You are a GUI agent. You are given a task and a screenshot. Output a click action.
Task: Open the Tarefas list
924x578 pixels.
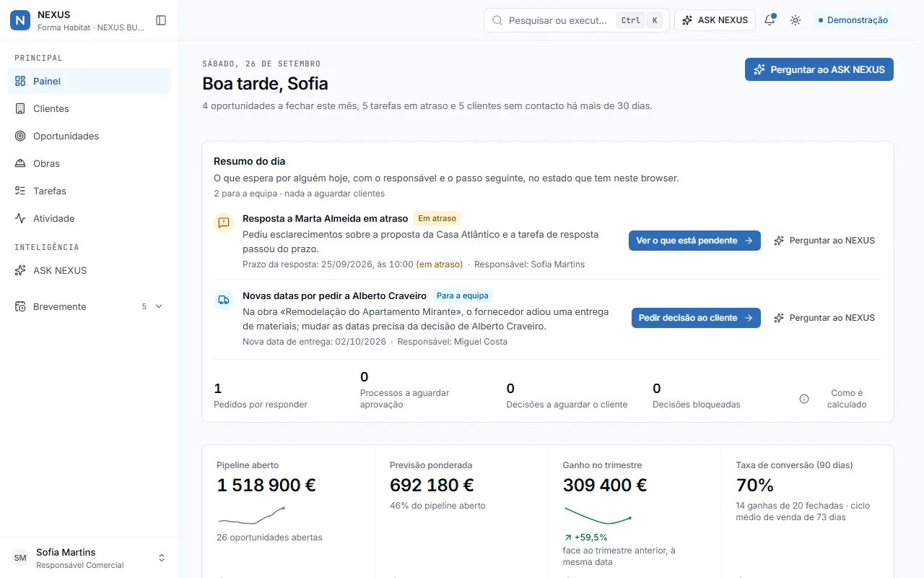89,191
